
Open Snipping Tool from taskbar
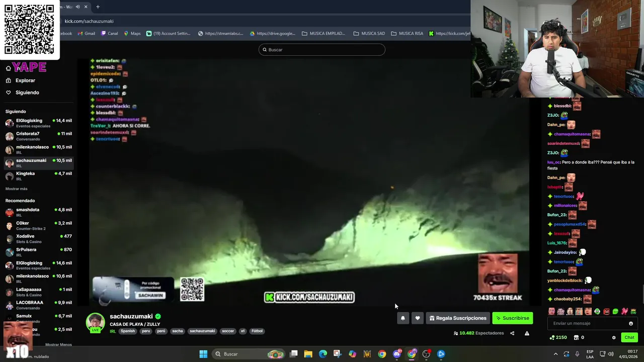tap(337, 354)
